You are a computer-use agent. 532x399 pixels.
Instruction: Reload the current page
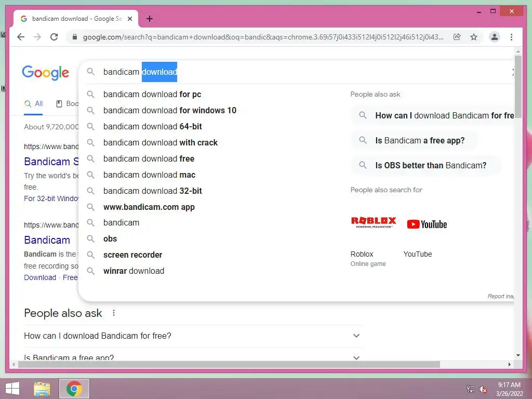[54, 37]
